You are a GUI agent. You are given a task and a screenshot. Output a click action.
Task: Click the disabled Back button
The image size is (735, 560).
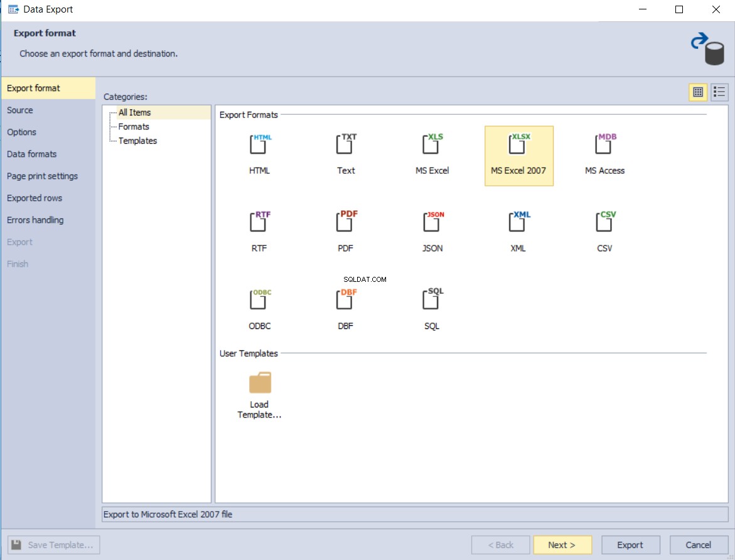point(501,545)
